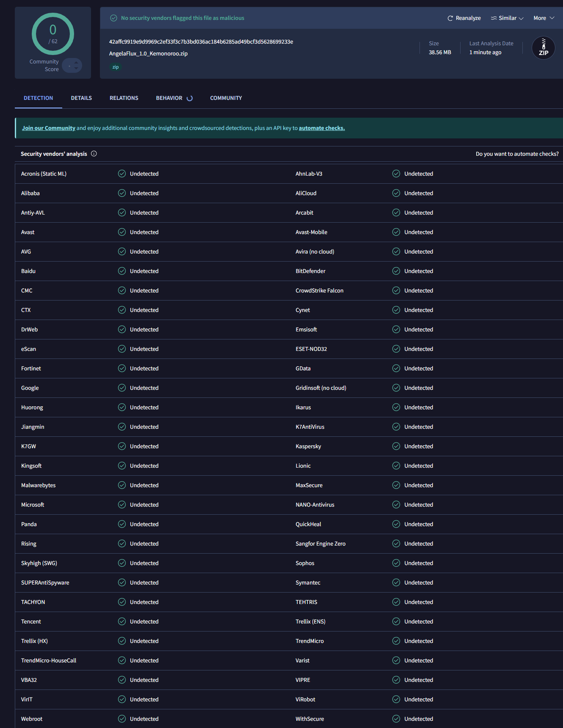The height and width of the screenshot is (728, 563).
Task: Click the zip tag badge
Action: [x=116, y=67]
